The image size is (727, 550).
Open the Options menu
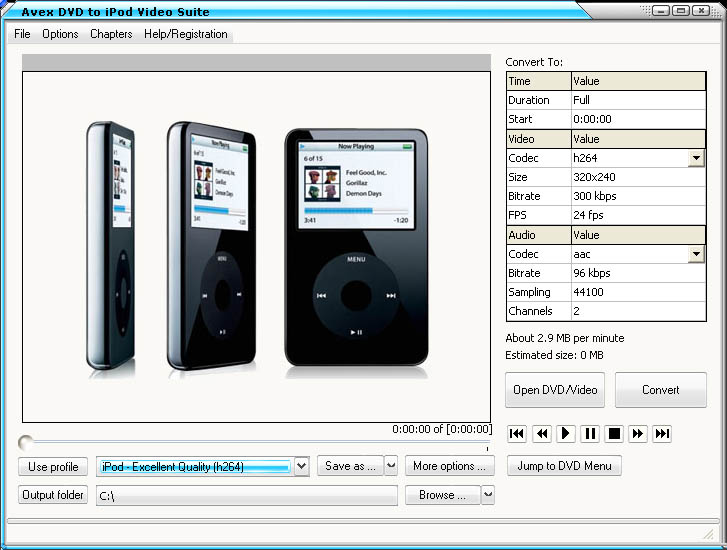click(60, 34)
